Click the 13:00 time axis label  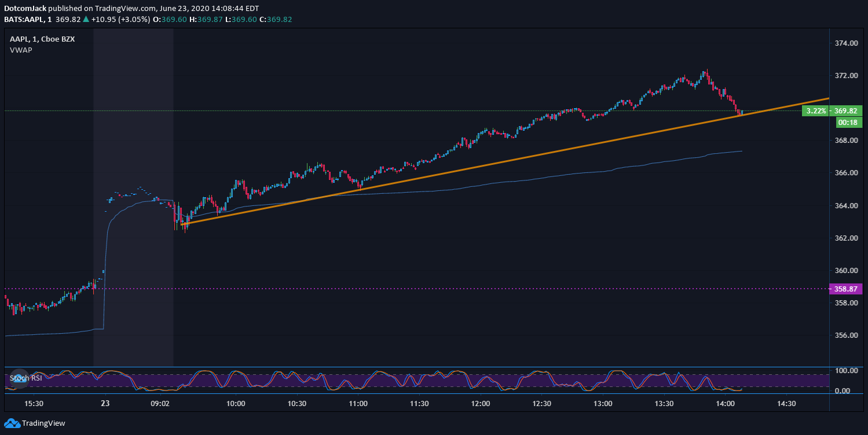tap(602, 404)
